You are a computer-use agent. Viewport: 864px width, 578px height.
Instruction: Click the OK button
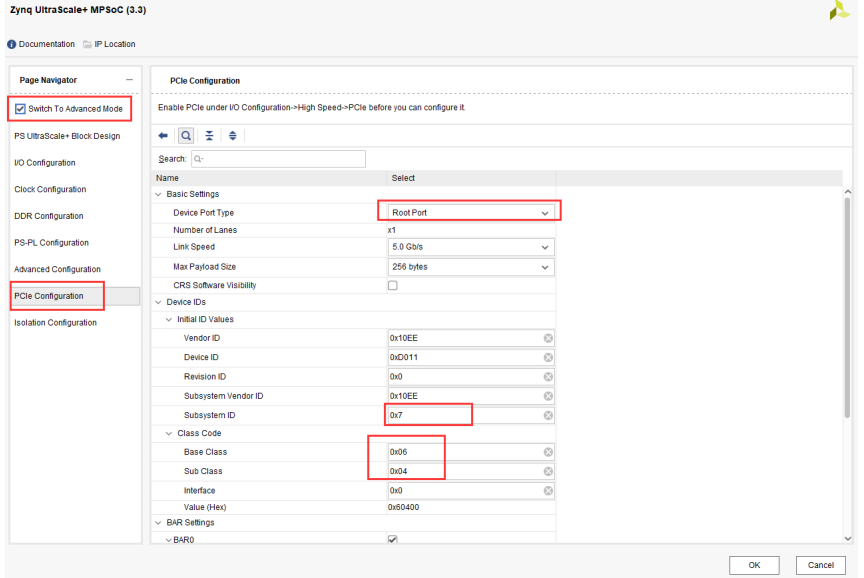pos(754,565)
